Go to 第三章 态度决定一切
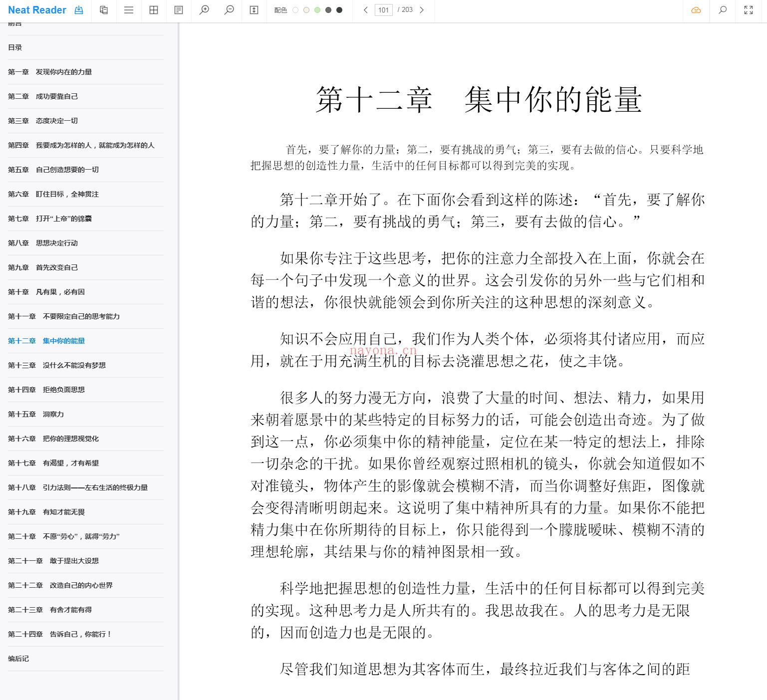The image size is (767, 700). point(86,121)
